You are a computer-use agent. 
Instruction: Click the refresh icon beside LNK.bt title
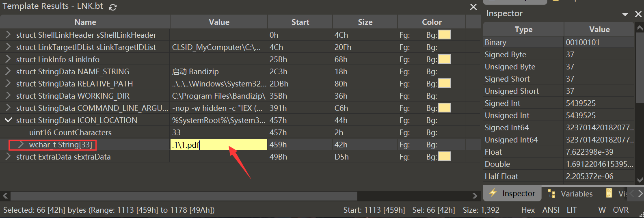[x=113, y=7]
